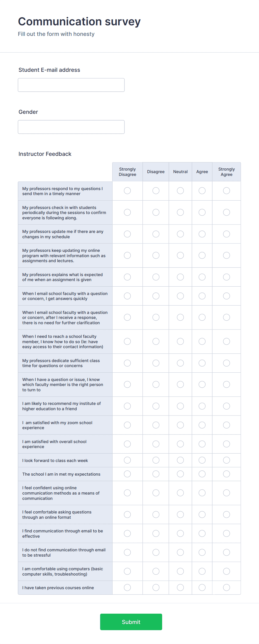
Task: Select Neutral for confidence using online communication
Action: [x=180, y=493]
